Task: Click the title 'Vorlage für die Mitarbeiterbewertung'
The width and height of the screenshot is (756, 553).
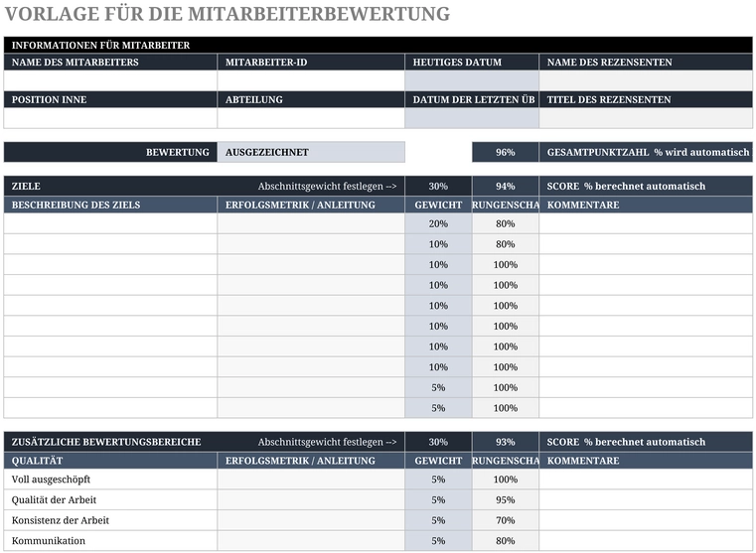Action: tap(227, 14)
